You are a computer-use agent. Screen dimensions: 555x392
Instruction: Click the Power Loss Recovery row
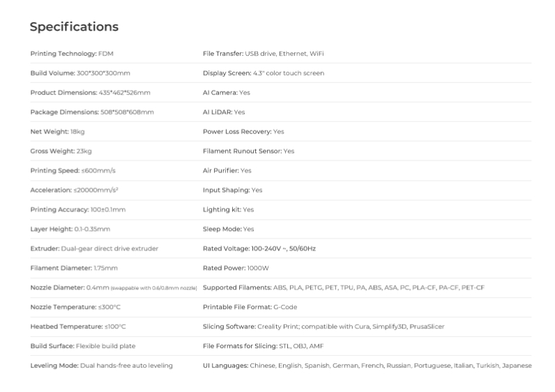tap(243, 132)
